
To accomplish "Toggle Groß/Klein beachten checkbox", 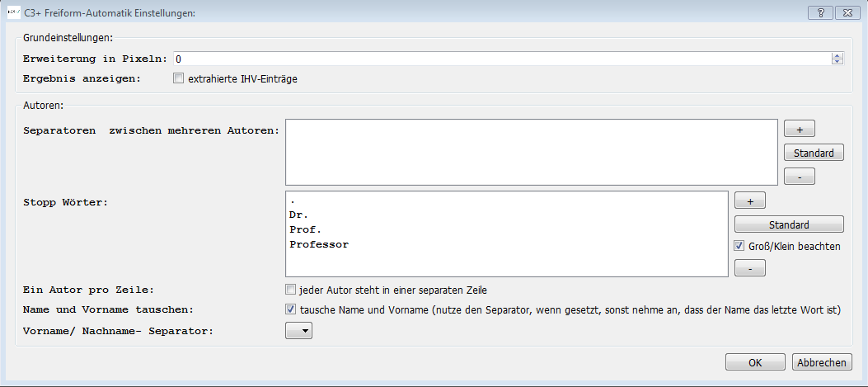I will pos(739,246).
